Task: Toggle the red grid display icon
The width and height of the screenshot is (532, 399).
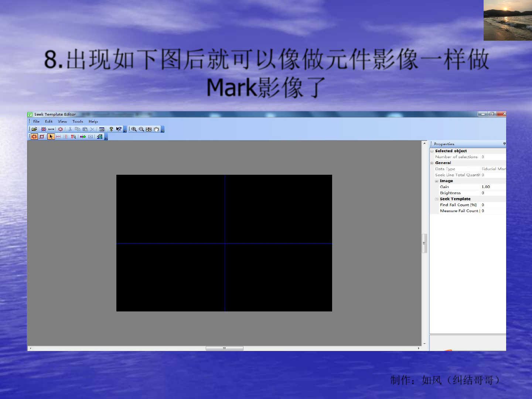Action: [44, 129]
